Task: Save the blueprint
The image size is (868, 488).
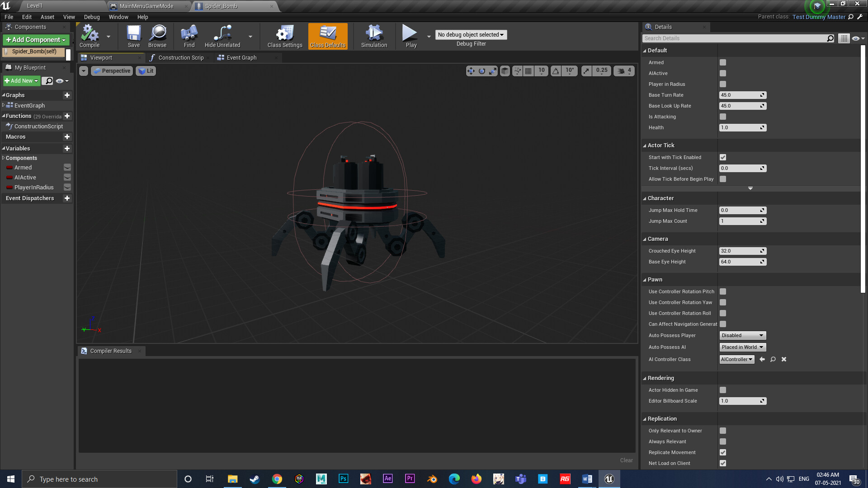Action: point(133,36)
